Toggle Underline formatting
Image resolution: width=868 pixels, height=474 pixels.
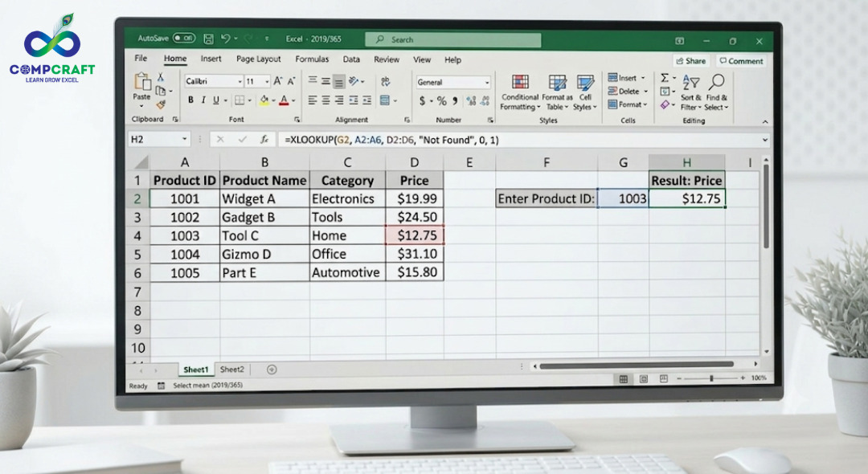[x=216, y=100]
